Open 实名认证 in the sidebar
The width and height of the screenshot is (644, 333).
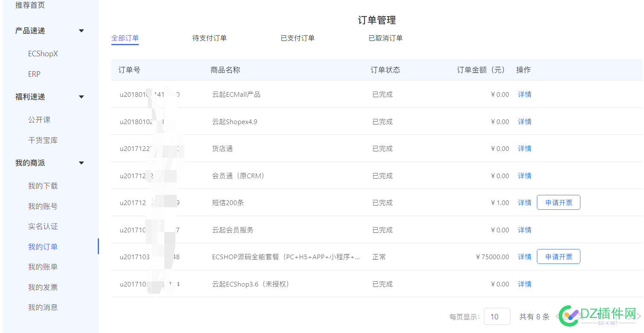(x=43, y=226)
